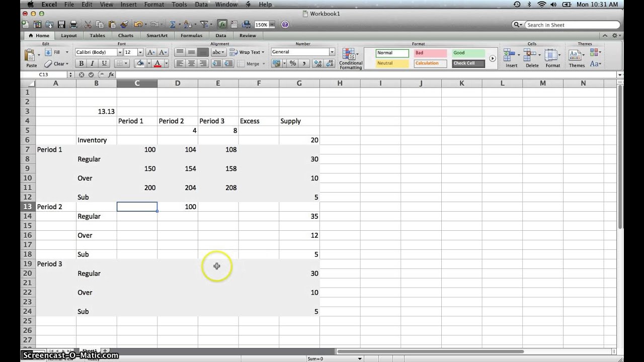Click the Save floppy disk icon
Screen dimensions: 644x362
61,24
